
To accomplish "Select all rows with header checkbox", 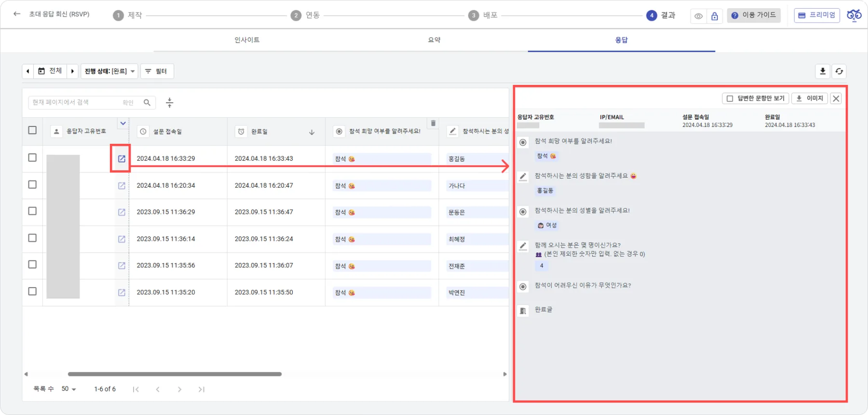I will [x=32, y=130].
